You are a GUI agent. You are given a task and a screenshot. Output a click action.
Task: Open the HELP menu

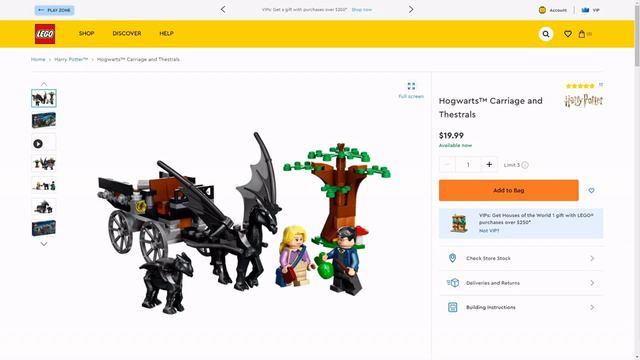point(167,33)
